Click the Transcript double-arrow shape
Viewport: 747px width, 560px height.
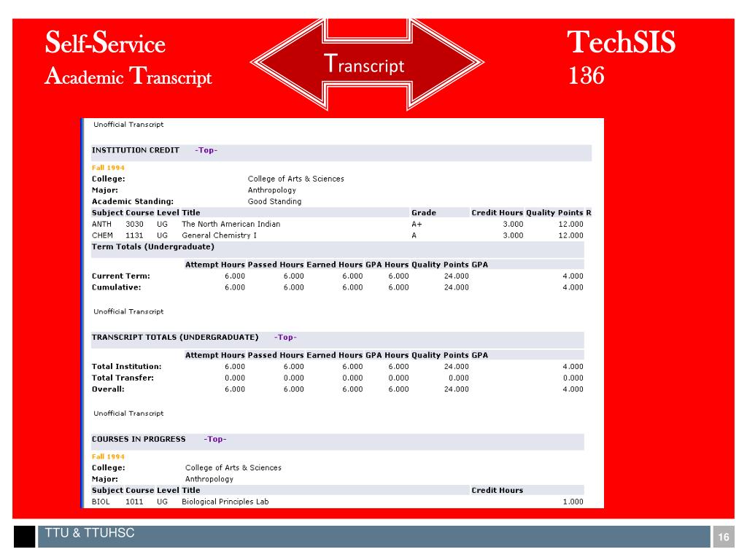click(x=367, y=64)
